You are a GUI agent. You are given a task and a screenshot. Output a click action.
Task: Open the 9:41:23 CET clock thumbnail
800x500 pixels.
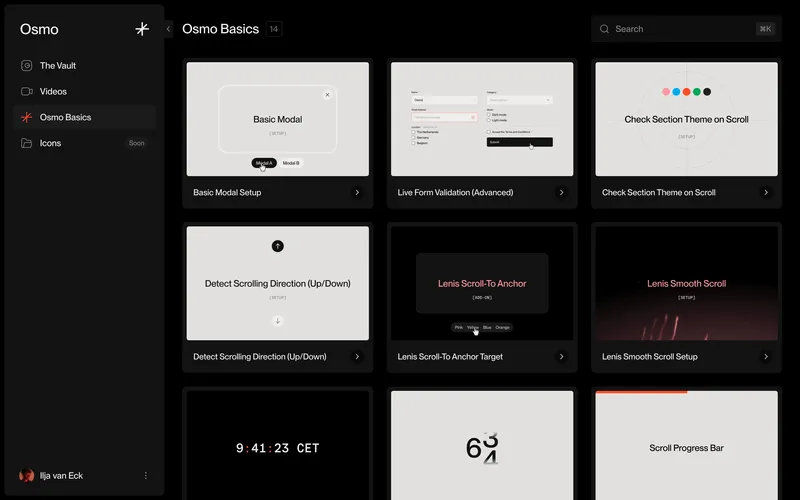278,445
